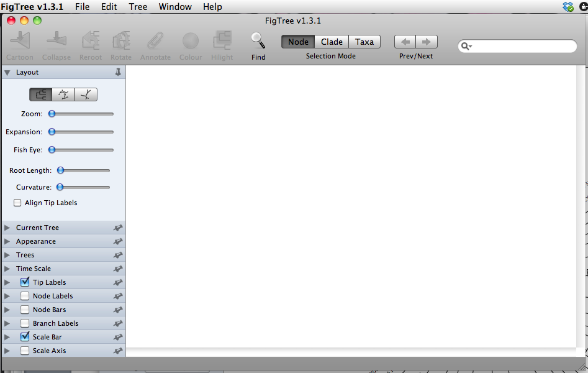
Task: Switch selection mode to Clade
Action: (332, 42)
